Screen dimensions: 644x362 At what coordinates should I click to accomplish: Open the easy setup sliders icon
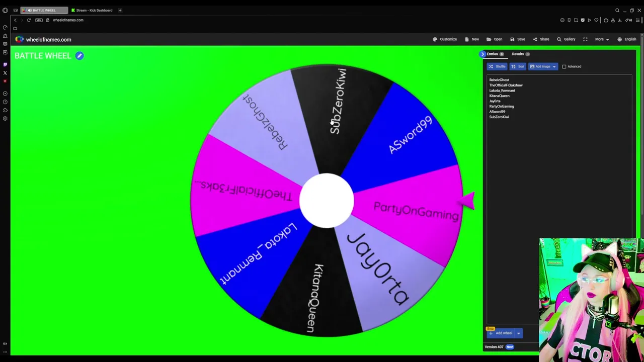tap(638, 20)
